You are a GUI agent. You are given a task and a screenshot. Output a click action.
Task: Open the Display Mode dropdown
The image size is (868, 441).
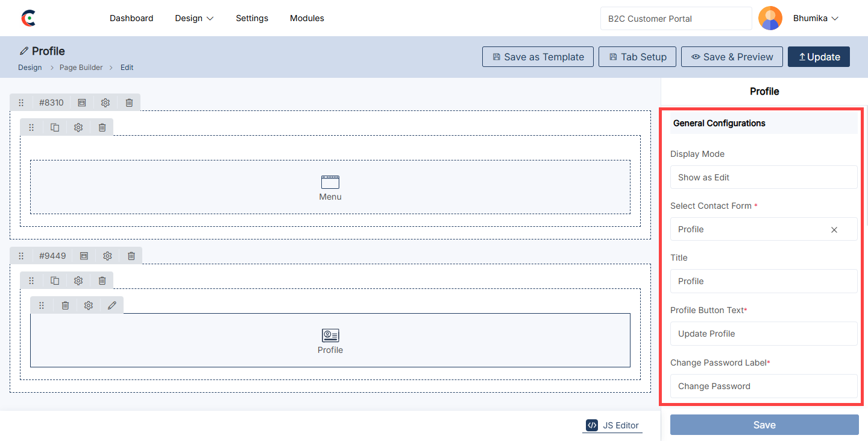763,177
